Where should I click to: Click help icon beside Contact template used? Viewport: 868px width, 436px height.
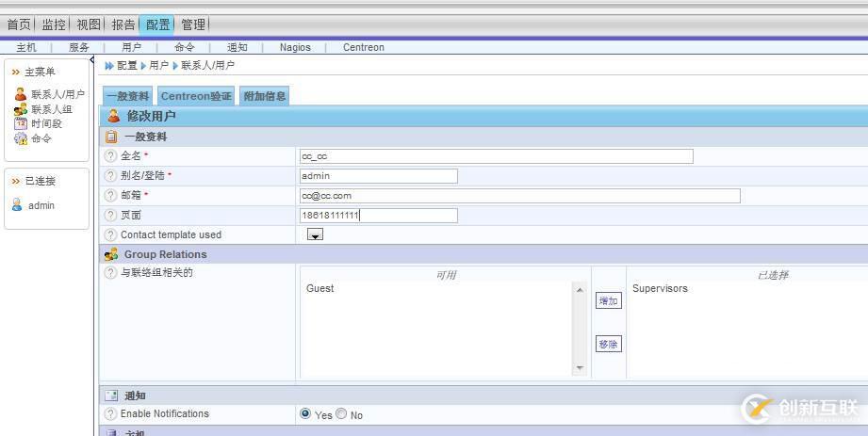point(110,234)
